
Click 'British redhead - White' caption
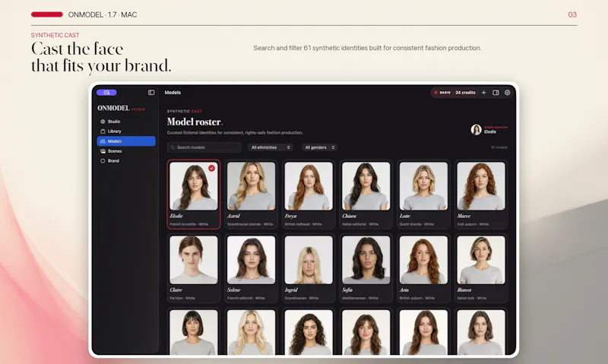tap(303, 224)
